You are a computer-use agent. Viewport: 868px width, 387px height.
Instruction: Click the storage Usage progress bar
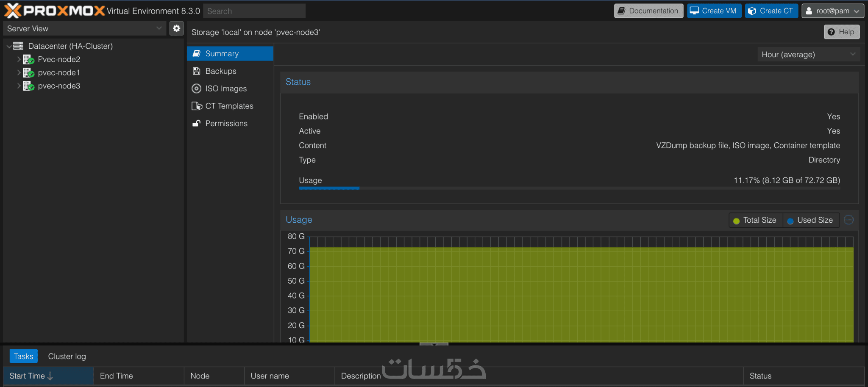pyautogui.click(x=569, y=188)
